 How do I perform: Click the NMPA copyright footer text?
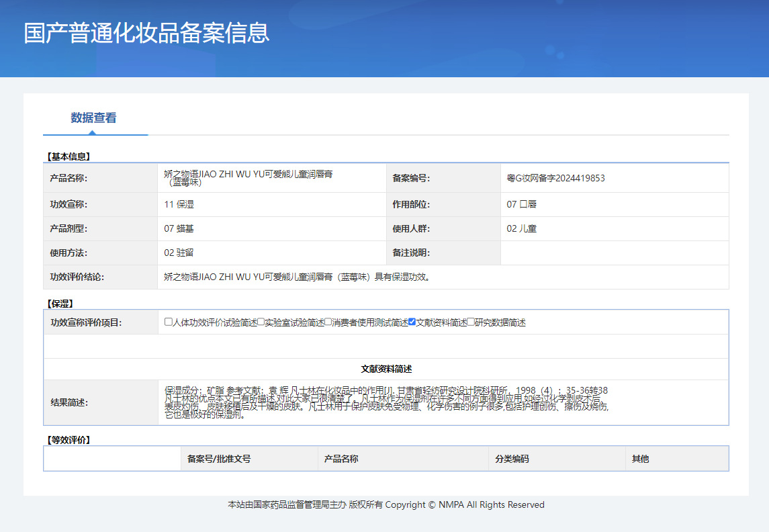386,504
